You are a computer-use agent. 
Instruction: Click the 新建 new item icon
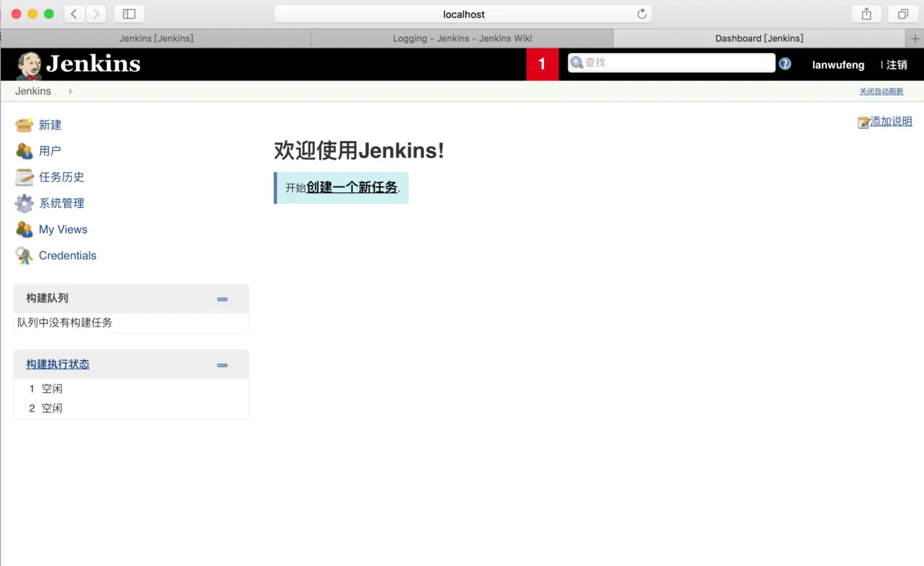pos(25,125)
